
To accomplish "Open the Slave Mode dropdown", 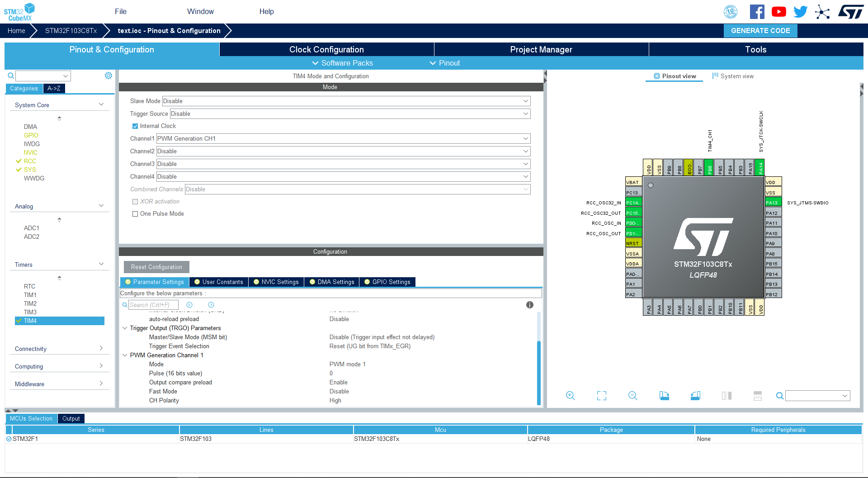I will pyautogui.click(x=346, y=101).
